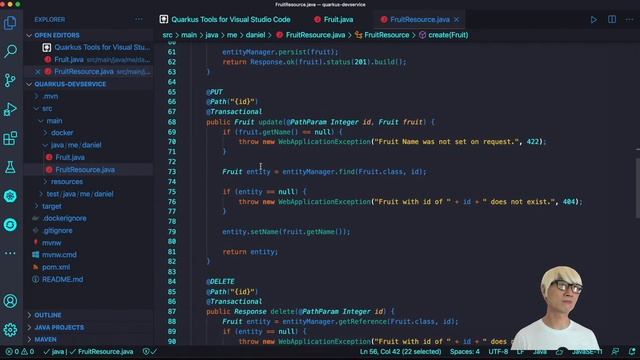Close FruitResource.java in Open Editors list
The height and width of the screenshot is (360, 640).
pyautogui.click(x=38, y=71)
